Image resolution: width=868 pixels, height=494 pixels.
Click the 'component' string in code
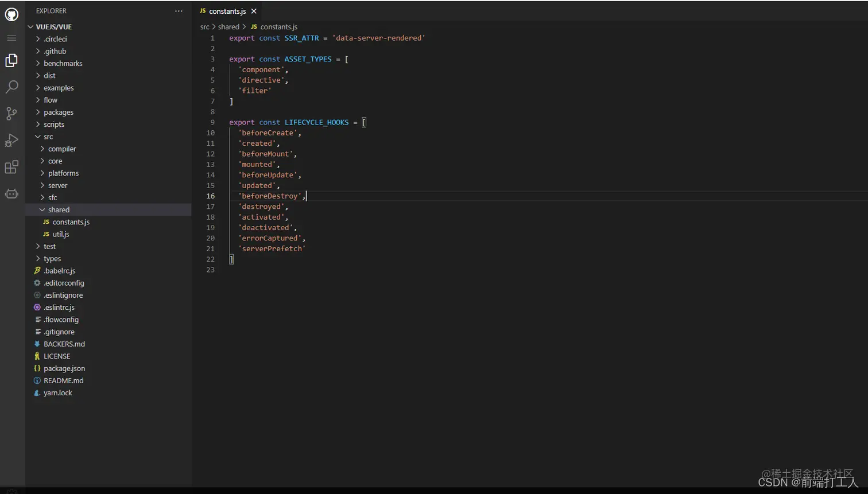click(261, 70)
